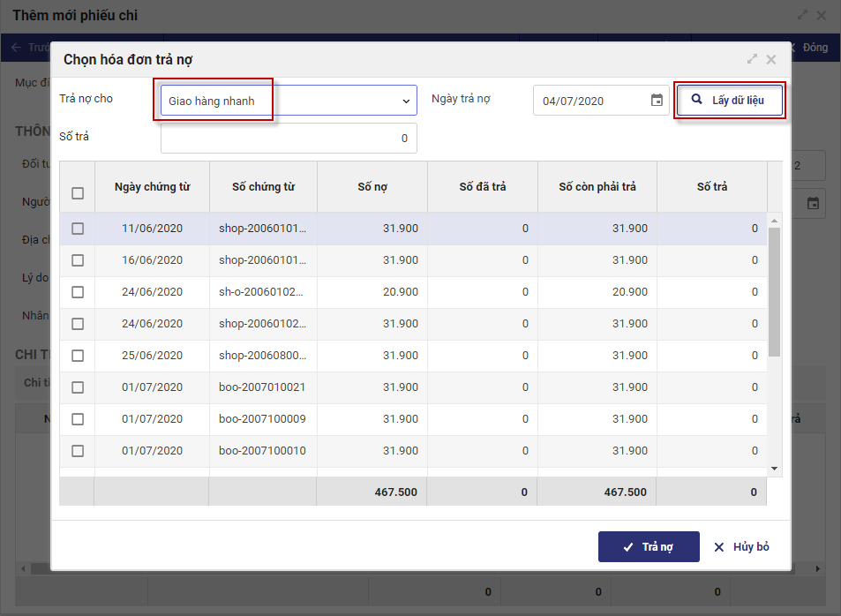This screenshot has height=616, width=841.
Task: Close the Chọn hóa đơn trả nợ dialog
Action: click(x=771, y=59)
